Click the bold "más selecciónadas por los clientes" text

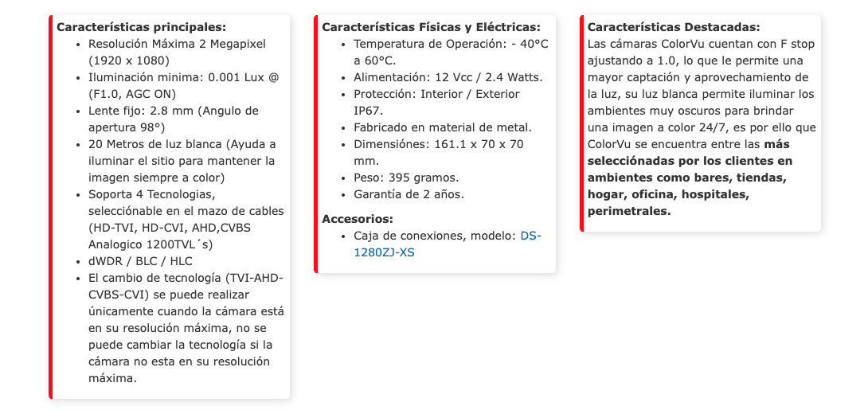[x=690, y=161]
